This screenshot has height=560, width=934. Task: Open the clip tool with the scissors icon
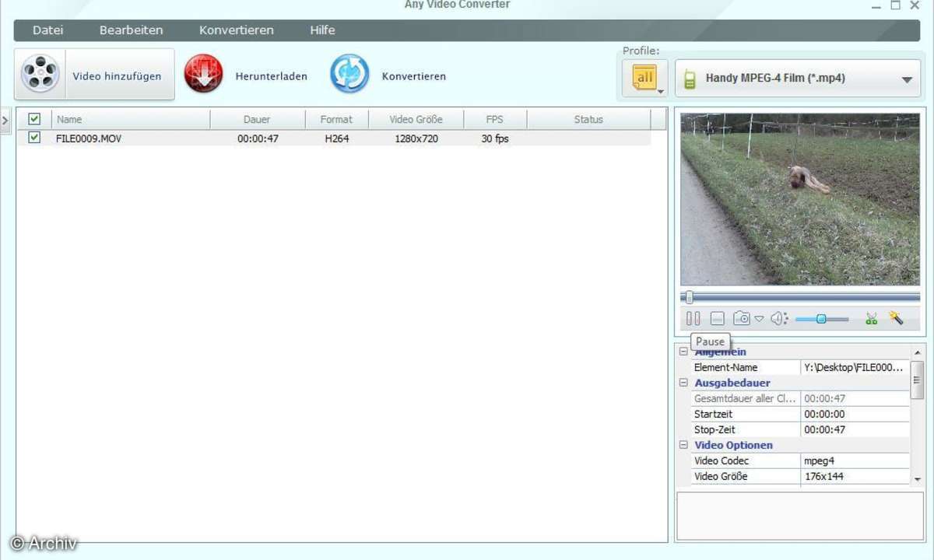(871, 318)
